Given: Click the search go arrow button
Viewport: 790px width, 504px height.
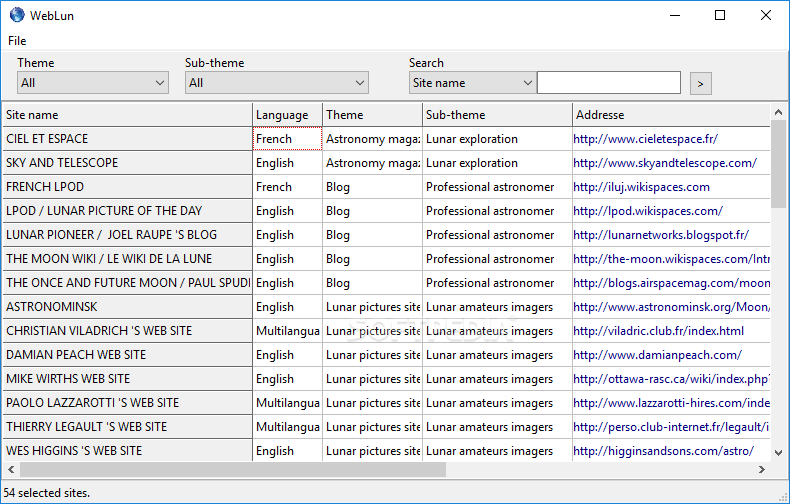Looking at the screenshot, I should tap(700, 84).
